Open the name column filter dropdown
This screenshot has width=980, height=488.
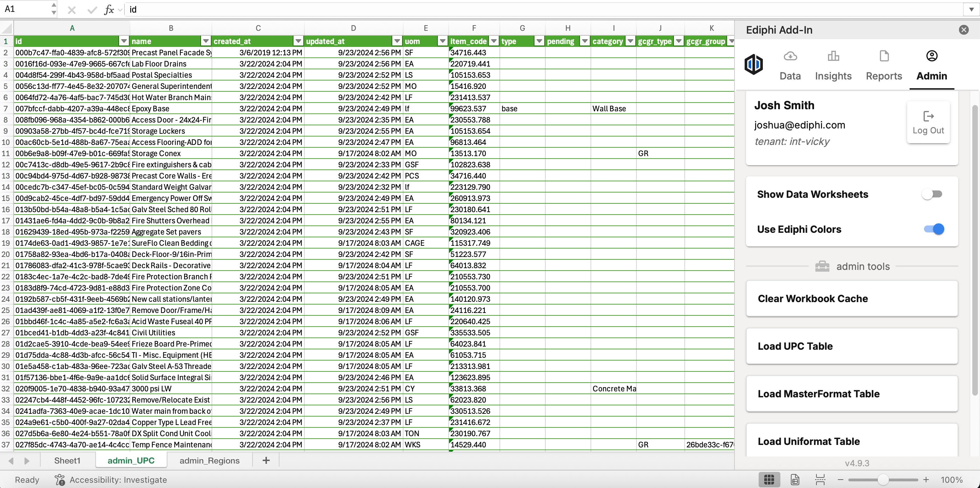[206, 41]
